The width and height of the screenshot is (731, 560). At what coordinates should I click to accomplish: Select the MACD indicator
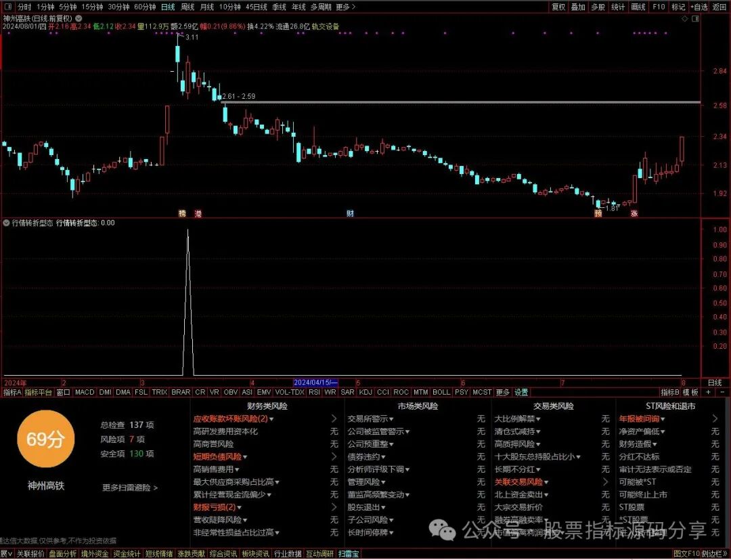(85, 393)
